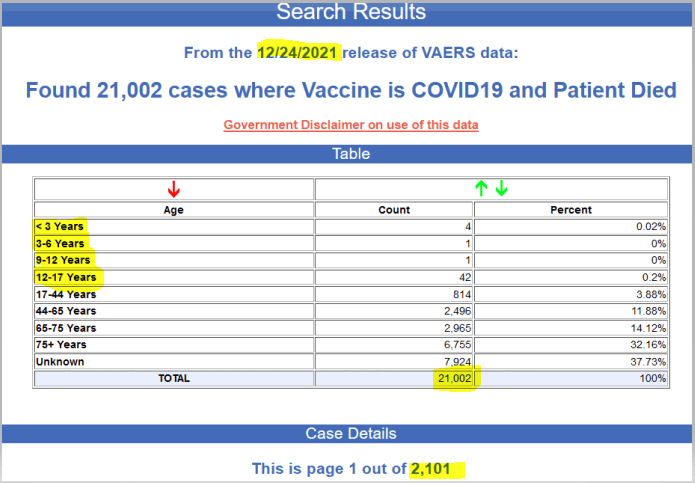Click the Case Details section header bar

pos(350,433)
